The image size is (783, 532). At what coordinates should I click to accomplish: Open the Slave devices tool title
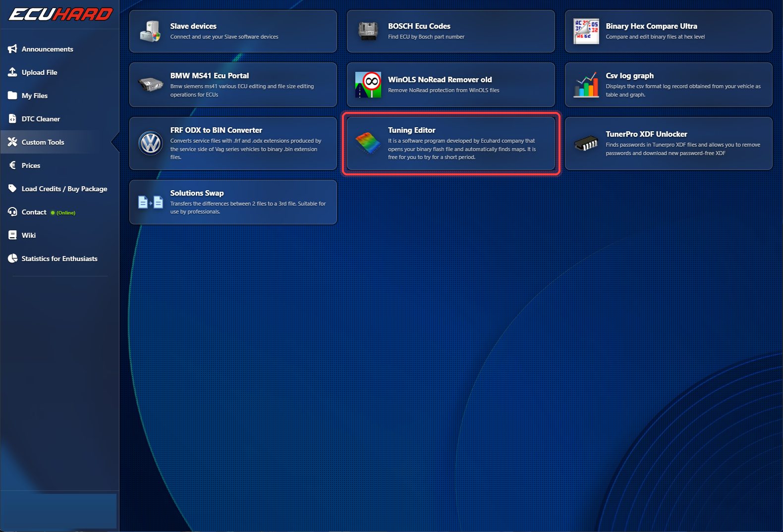193,26
